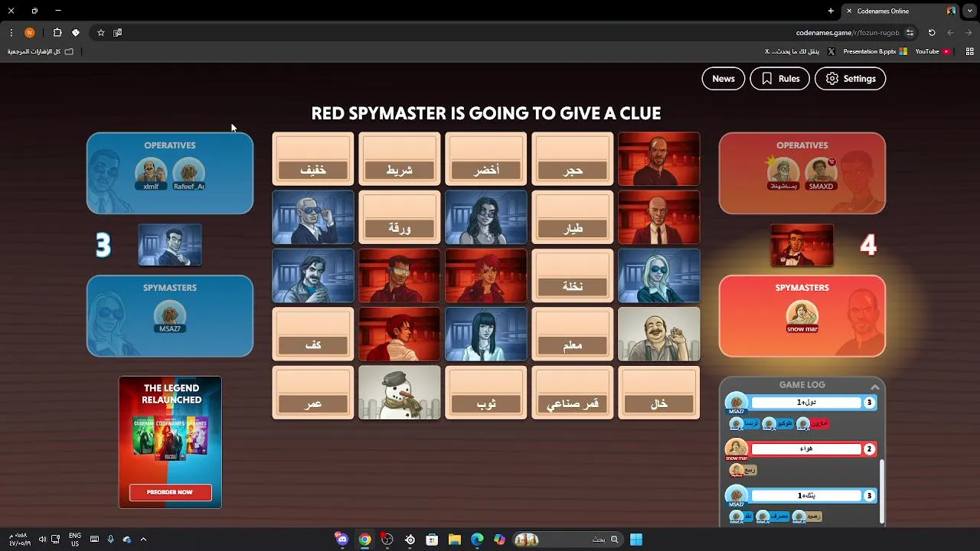Open the Rules button
Viewport: 980px width, 551px height.
pos(779,79)
